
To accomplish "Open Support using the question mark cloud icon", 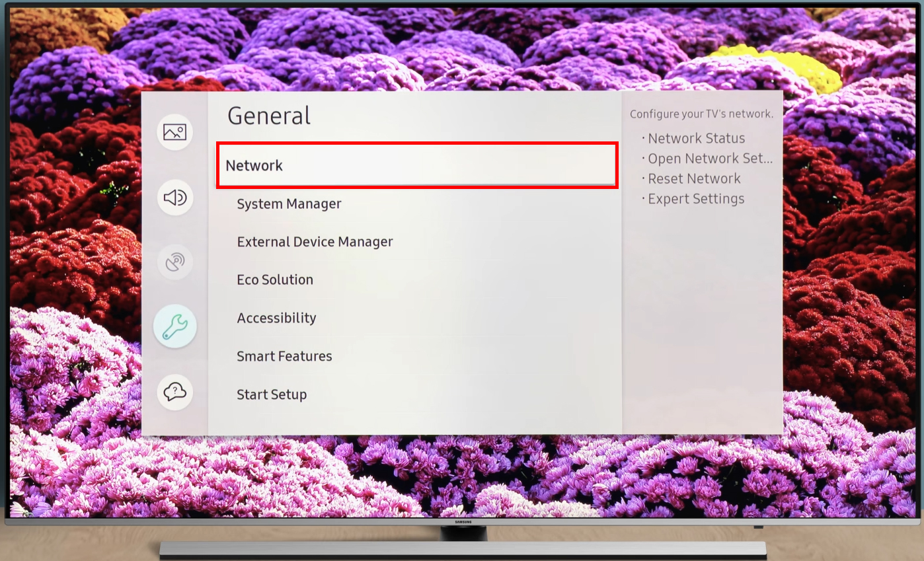I will pos(174,391).
